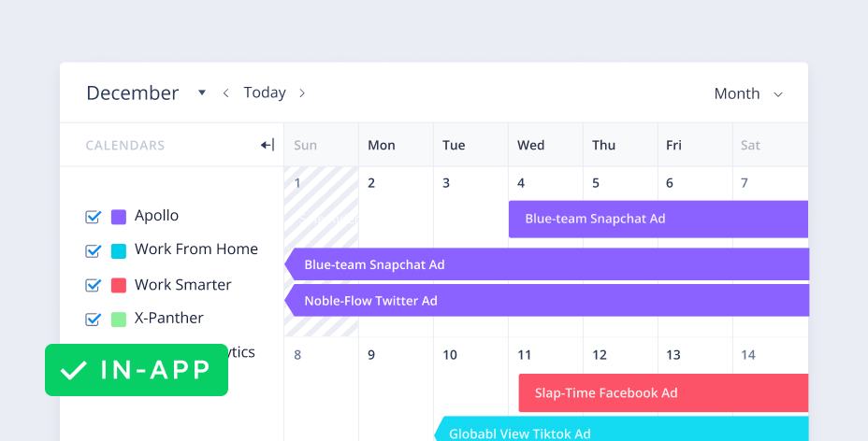This screenshot has width=868, height=441.
Task: Jump to Today
Action: (x=265, y=92)
